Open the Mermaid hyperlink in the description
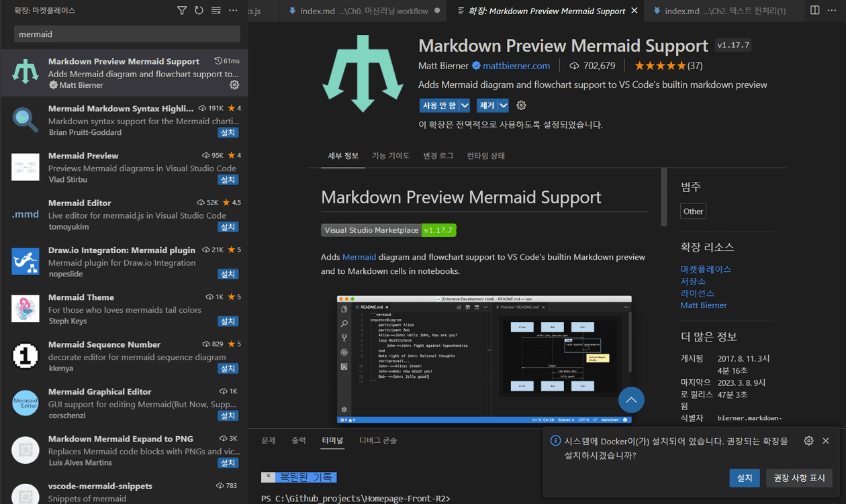 359,256
